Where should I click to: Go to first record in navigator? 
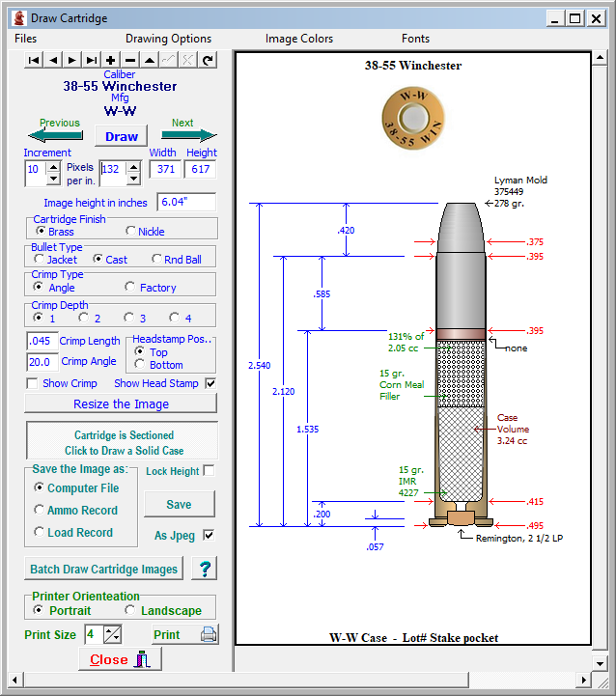(34, 60)
